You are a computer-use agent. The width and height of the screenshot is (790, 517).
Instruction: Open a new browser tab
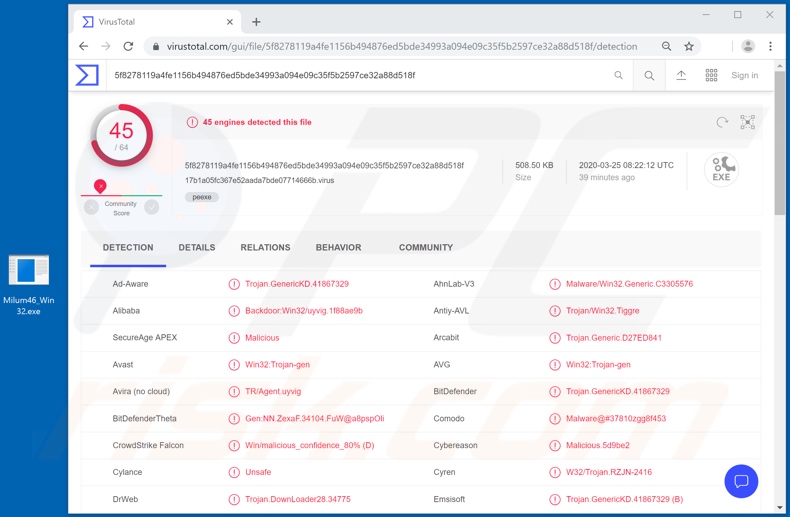[256, 22]
